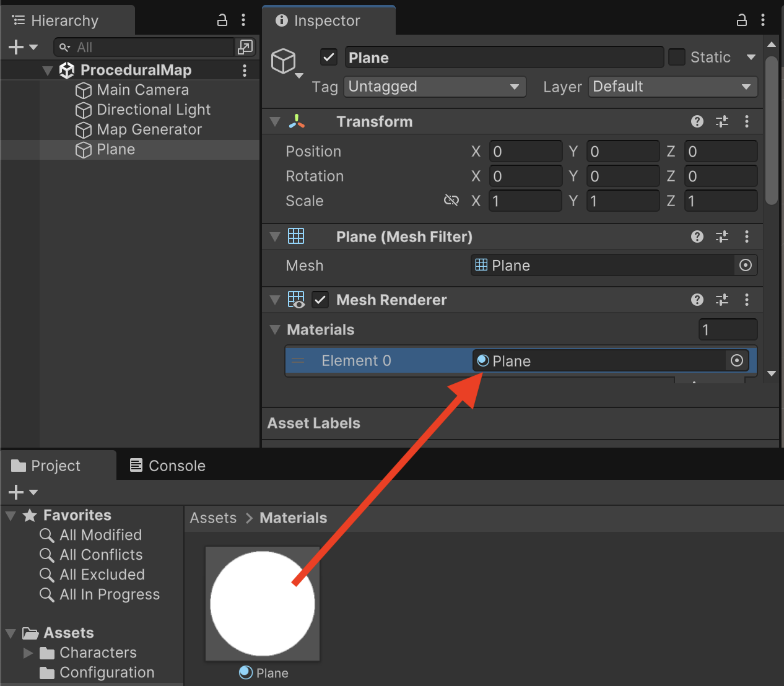
Task: Open the Tag dropdown showing Untagged
Action: (x=435, y=87)
